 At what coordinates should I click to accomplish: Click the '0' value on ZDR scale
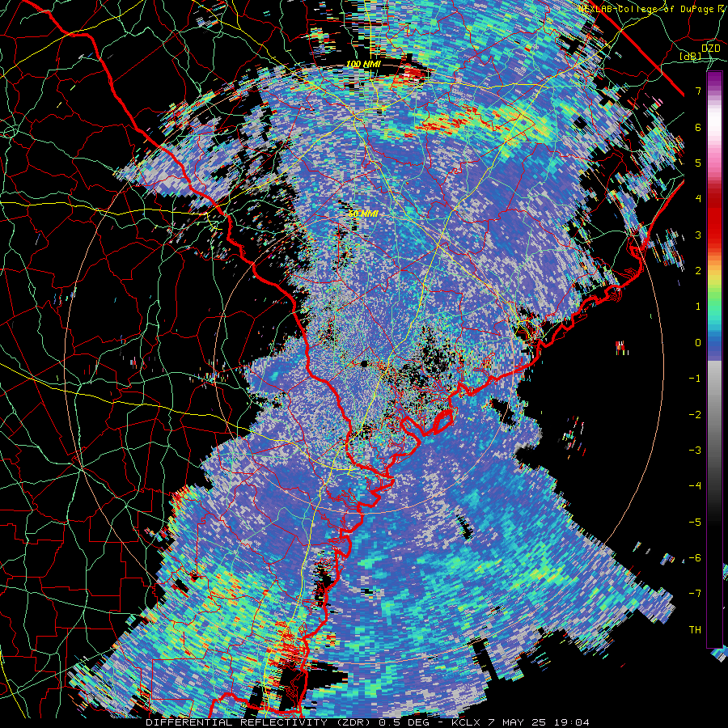pos(698,343)
